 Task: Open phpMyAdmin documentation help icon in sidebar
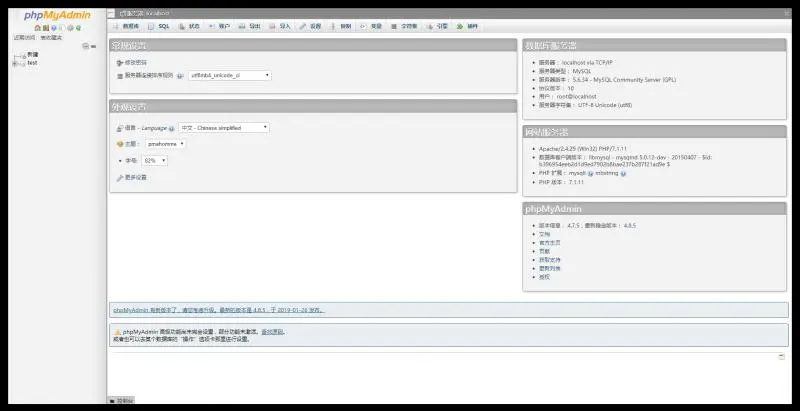(54, 28)
